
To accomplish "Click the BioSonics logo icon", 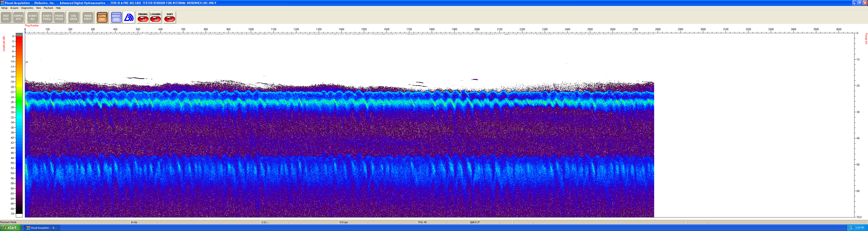I will (129, 18).
